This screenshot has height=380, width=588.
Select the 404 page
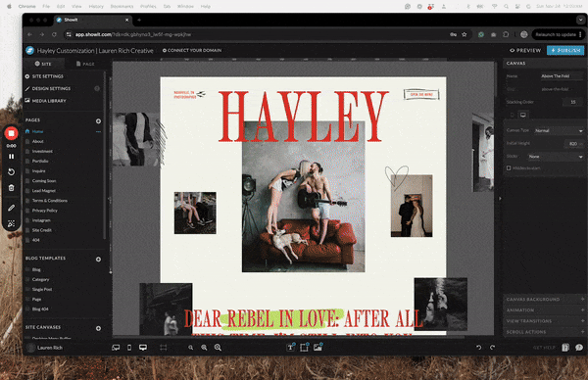pyautogui.click(x=35, y=240)
